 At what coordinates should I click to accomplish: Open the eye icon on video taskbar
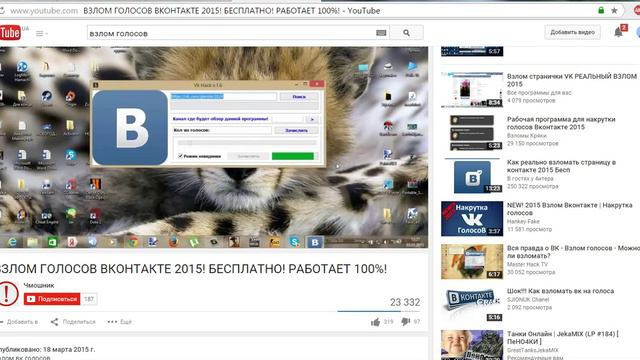pos(214,242)
